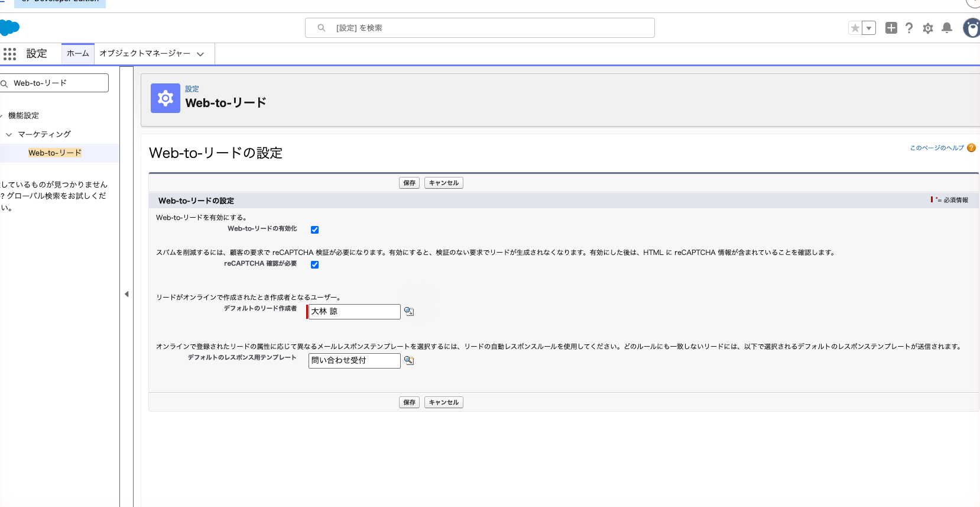Focus the [設定] を検索 global search field
This screenshot has width=980, height=507.
[480, 28]
